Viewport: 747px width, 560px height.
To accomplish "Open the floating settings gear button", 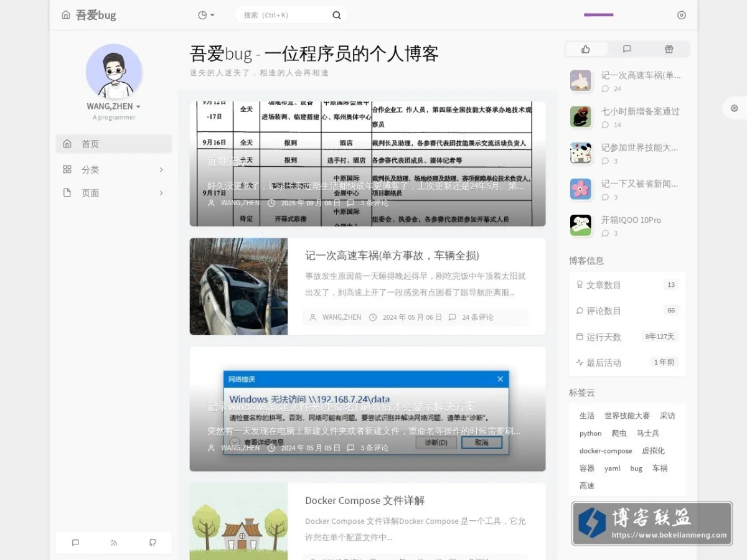I will pos(735,108).
